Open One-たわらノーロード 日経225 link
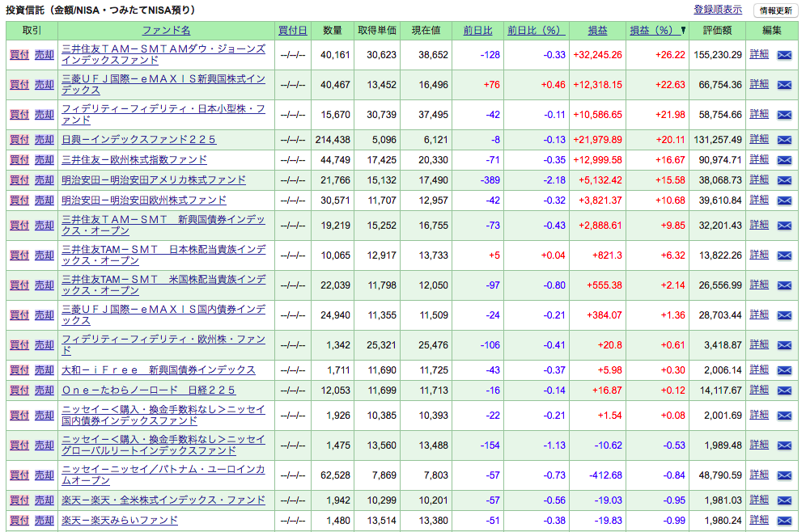 (x=149, y=391)
